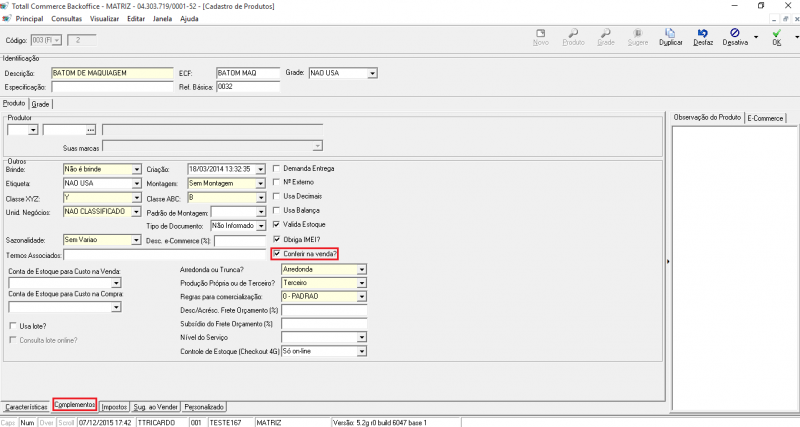Confirm with the green OK checkmark
The image size is (800, 427).
point(775,36)
